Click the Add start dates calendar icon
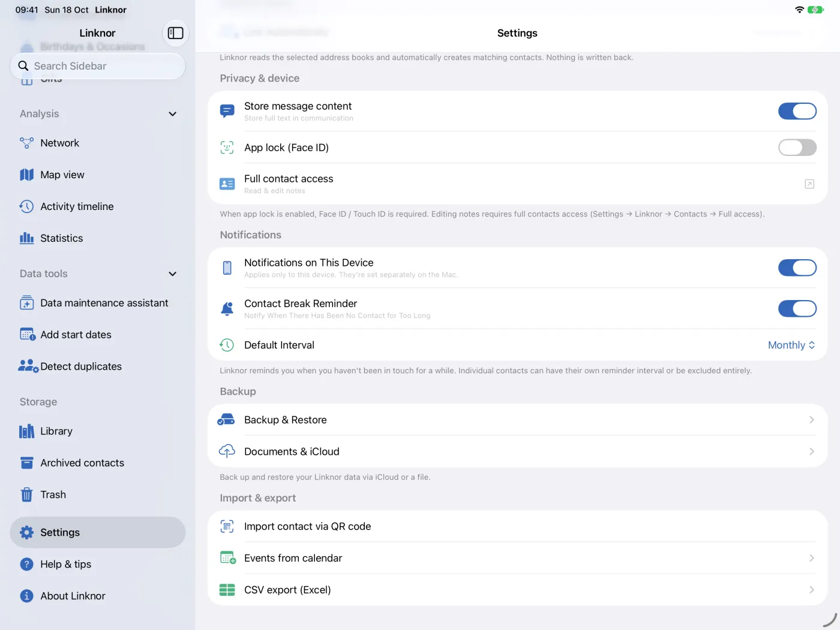 point(28,335)
